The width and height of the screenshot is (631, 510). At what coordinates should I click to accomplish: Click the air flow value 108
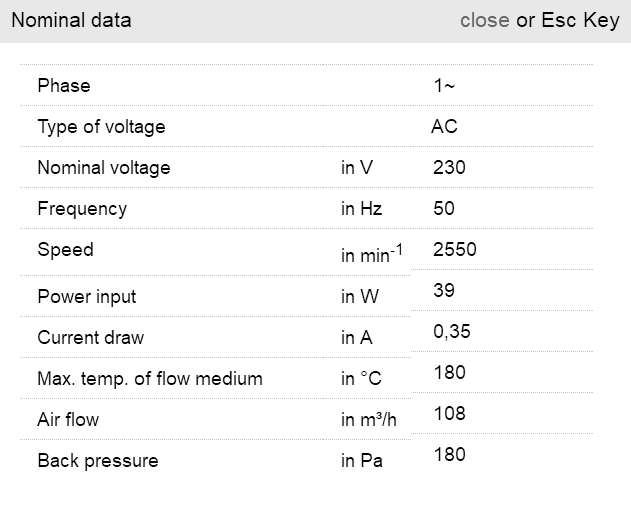click(449, 413)
